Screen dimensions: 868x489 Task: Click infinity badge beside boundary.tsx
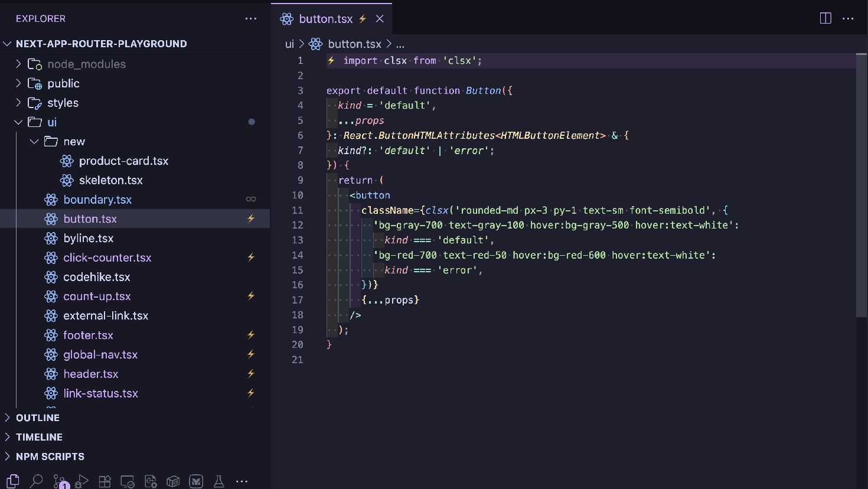(251, 200)
